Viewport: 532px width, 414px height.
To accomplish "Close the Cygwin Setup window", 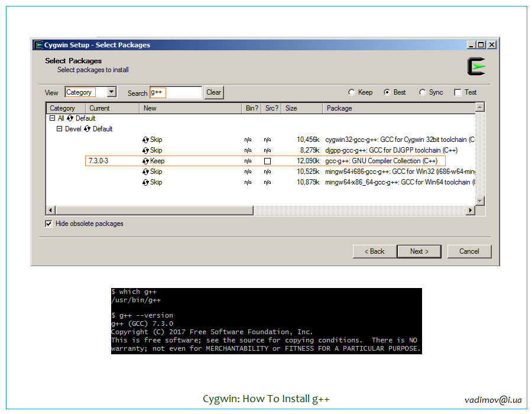I will [492, 45].
